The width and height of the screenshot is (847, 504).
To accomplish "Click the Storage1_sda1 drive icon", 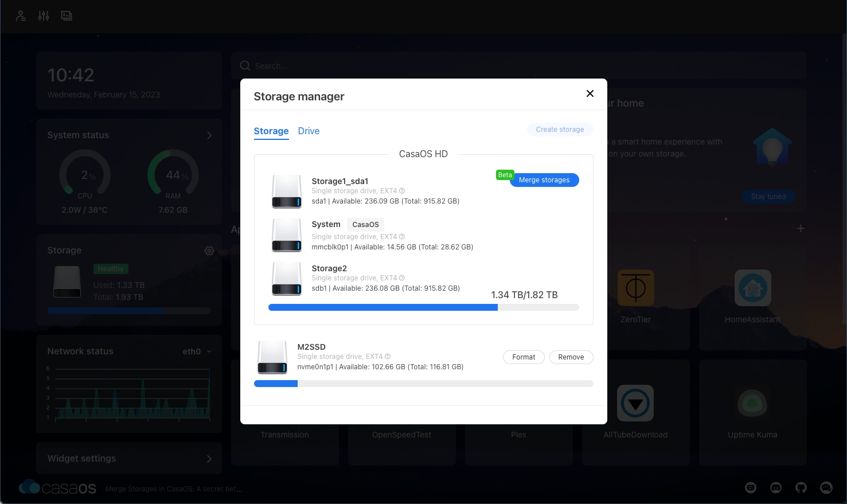I will (x=287, y=192).
